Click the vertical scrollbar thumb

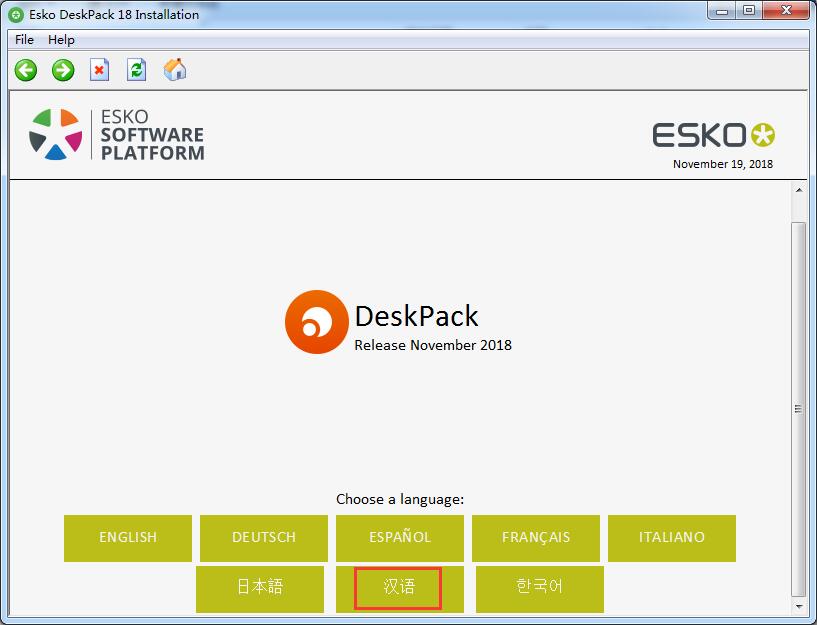pyautogui.click(x=799, y=409)
